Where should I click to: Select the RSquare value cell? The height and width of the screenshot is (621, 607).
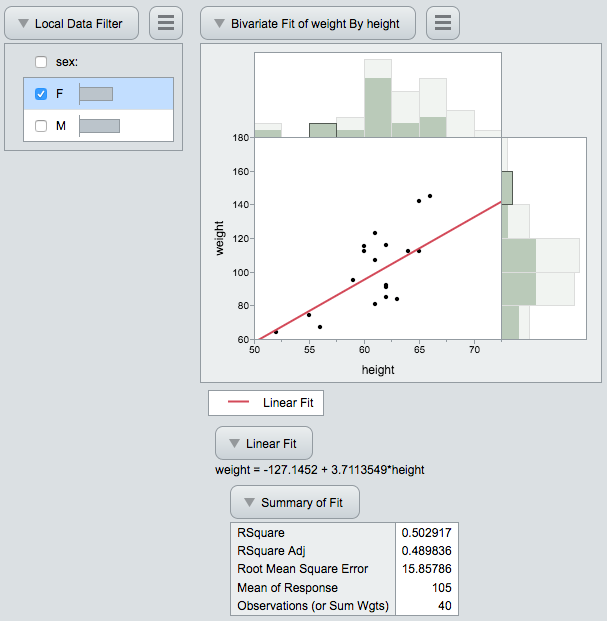coord(427,533)
